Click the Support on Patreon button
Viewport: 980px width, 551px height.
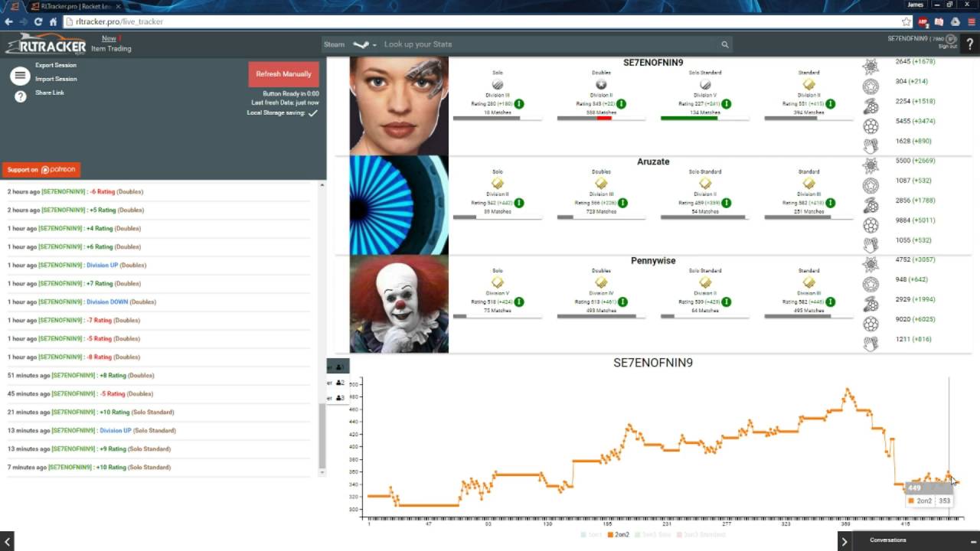(41, 170)
